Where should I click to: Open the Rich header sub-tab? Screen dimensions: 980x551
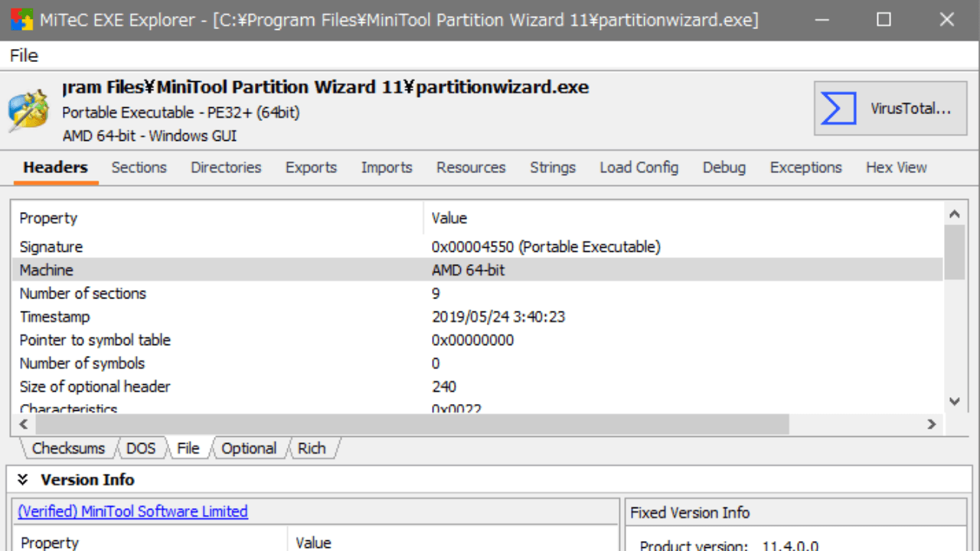pyautogui.click(x=312, y=448)
